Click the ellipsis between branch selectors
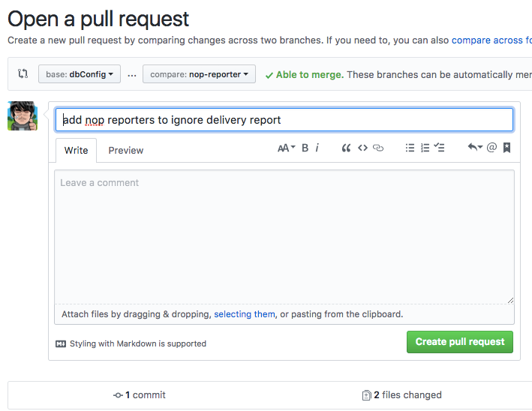This screenshot has height=411, width=532. [x=132, y=75]
